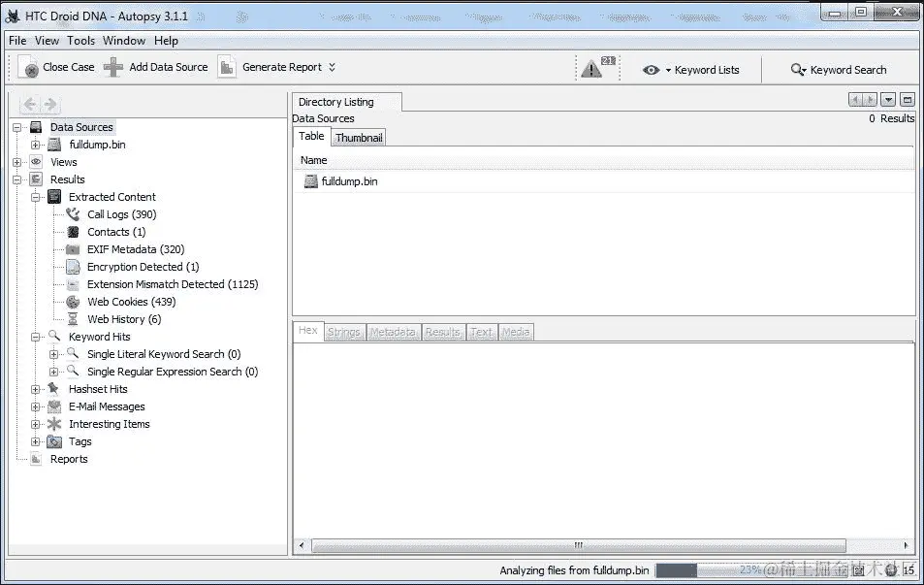Click the horizontal scrollbar thumb
The image size is (924, 585).
click(579, 545)
